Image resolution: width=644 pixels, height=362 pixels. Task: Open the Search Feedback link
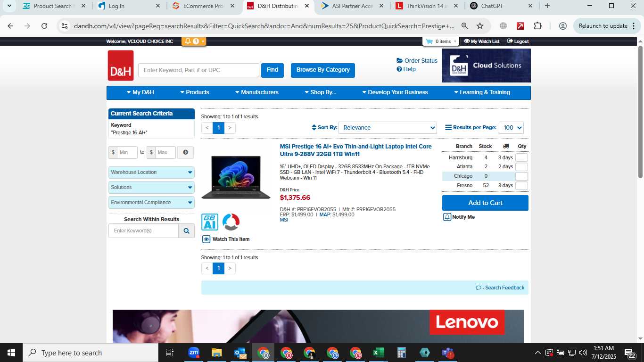click(500, 288)
